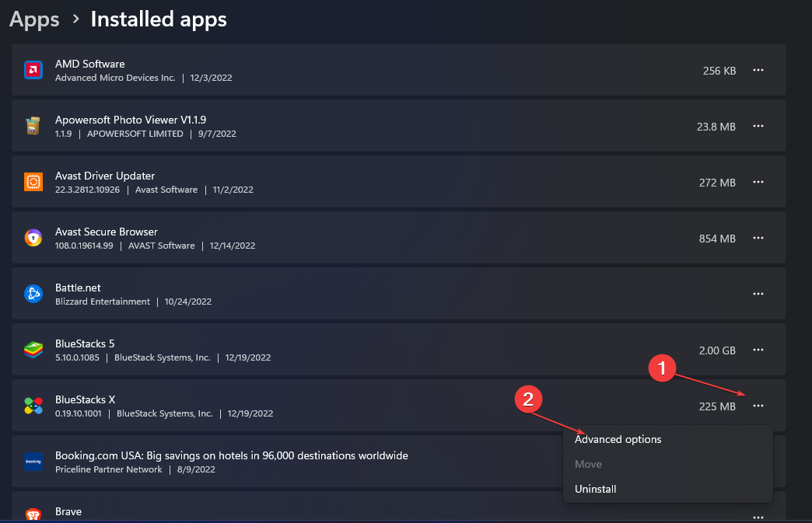Open more options for Apowersoft Photo Viewer
Screen dimensions: 812x523
click(758, 126)
